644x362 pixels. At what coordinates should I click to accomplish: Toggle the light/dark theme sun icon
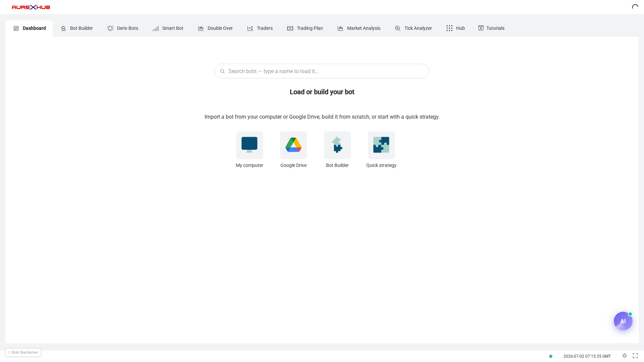625,356
